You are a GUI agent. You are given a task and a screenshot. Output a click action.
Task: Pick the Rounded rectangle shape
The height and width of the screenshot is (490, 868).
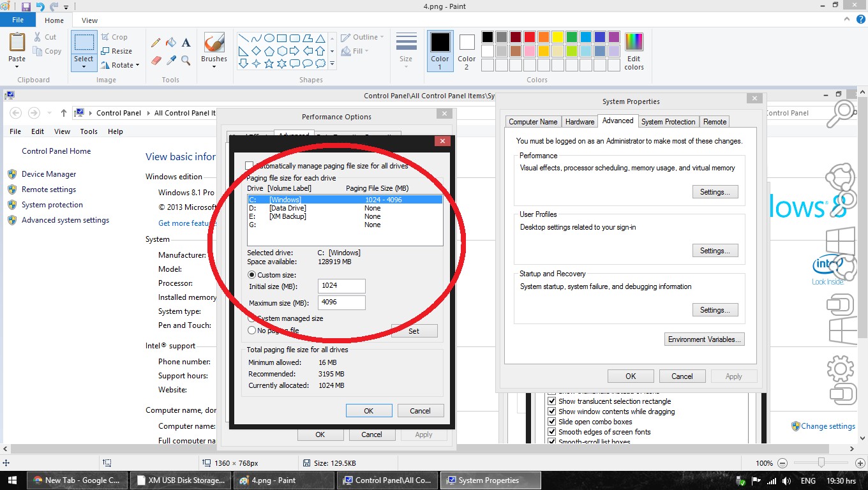point(294,38)
